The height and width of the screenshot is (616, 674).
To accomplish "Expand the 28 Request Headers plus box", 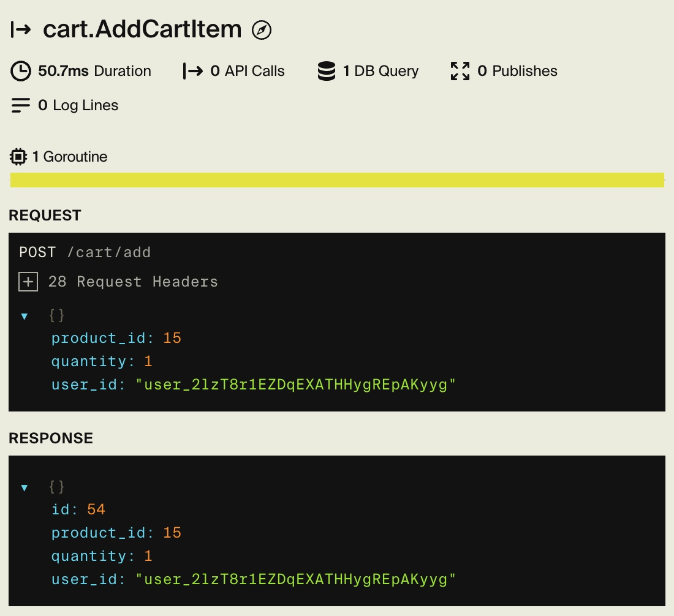I will (x=28, y=282).
